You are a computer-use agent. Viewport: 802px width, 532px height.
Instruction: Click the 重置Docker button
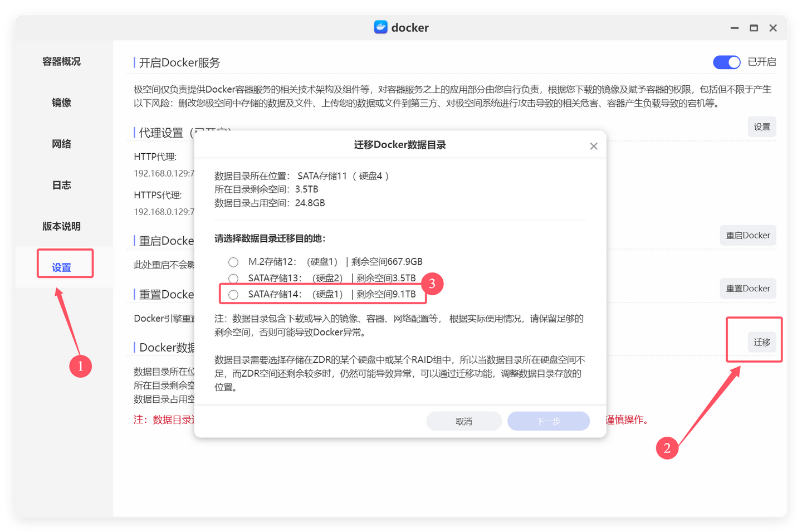point(748,288)
